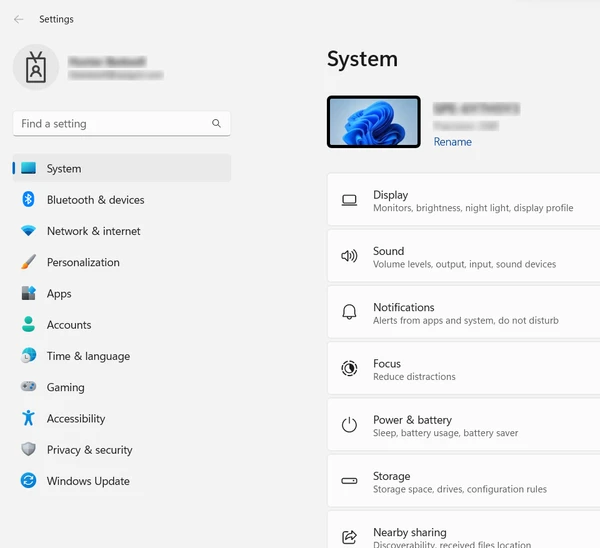Click the Notifications bell icon
The image size is (600, 548).
point(349,313)
